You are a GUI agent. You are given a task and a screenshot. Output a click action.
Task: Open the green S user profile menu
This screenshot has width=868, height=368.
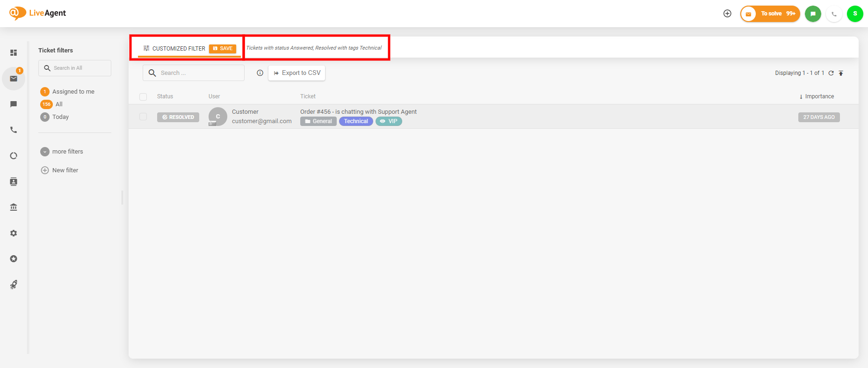[x=855, y=14]
